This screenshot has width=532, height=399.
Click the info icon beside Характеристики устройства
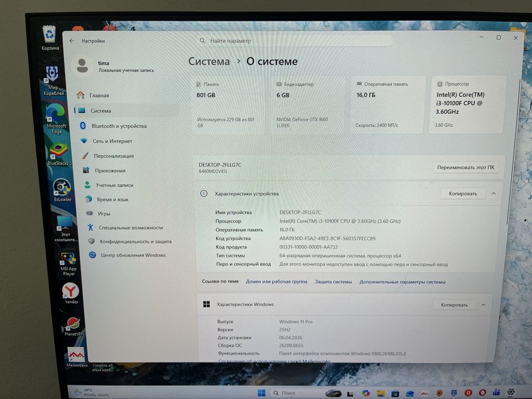pos(204,193)
